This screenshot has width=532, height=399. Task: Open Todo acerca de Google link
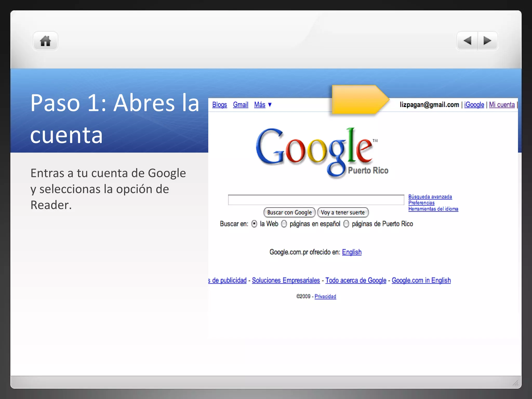click(356, 280)
